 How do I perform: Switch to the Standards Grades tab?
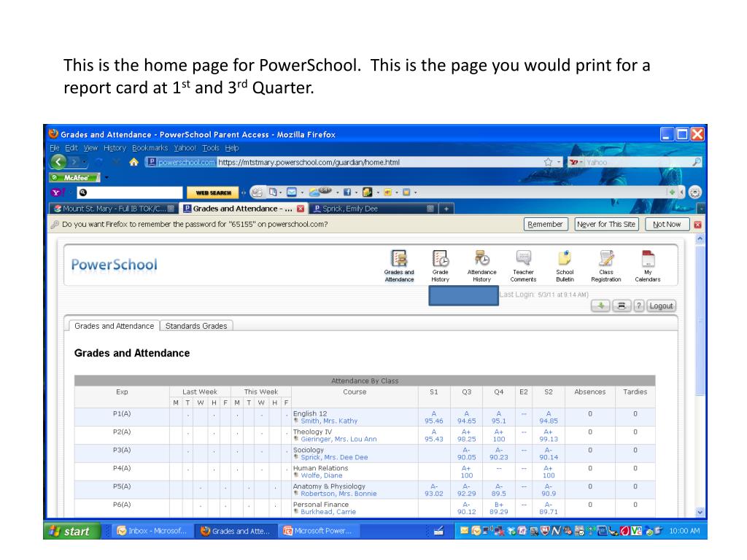(196, 326)
